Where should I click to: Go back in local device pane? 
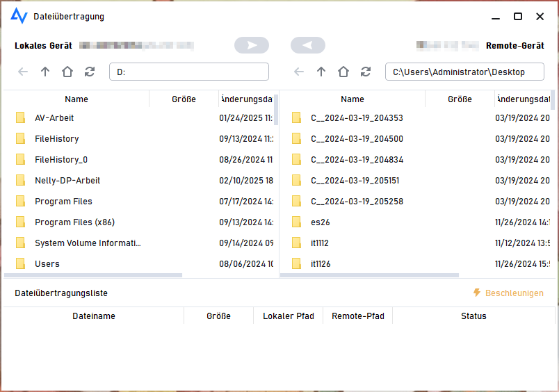(23, 72)
